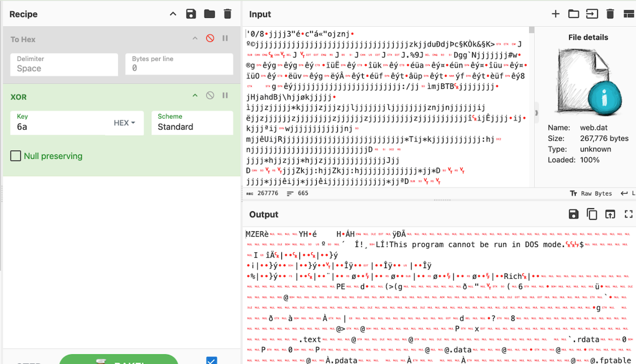Viewport: 636px width, 364px height.
Task: Click the Input panel title
Action: pos(260,14)
